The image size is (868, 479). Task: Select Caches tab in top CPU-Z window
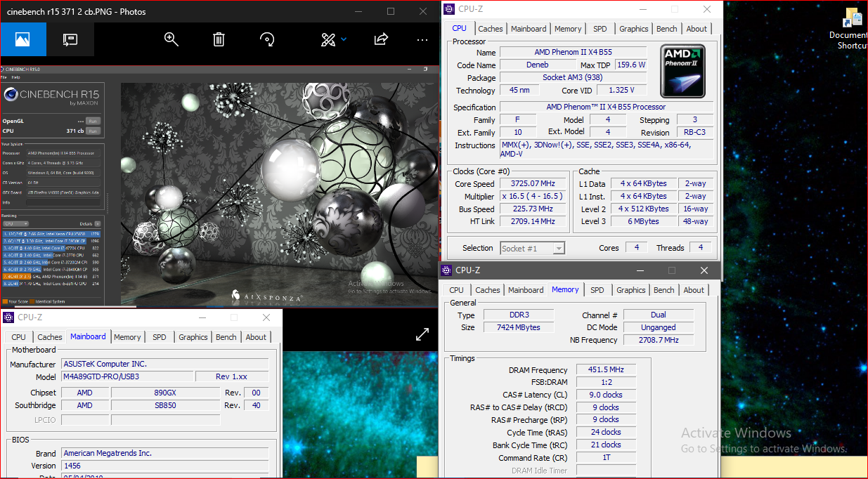coord(491,29)
